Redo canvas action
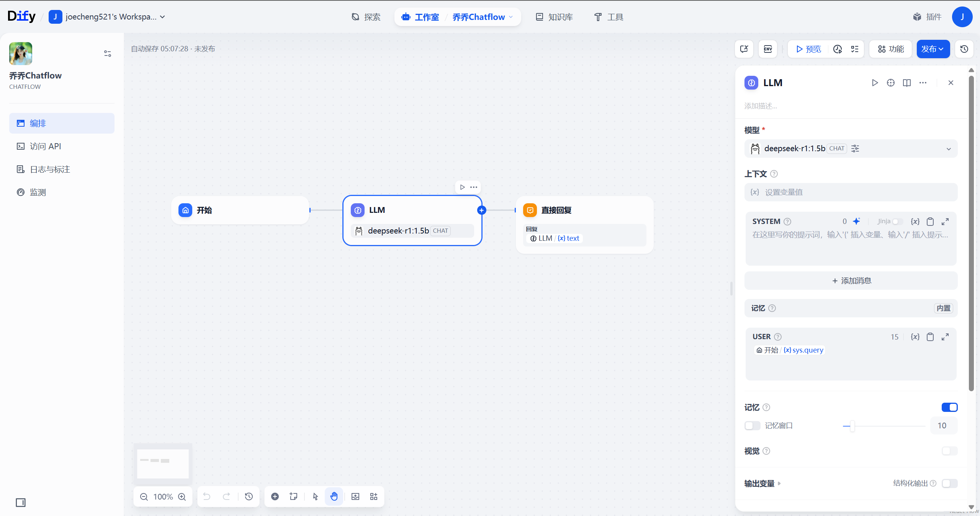 (x=226, y=496)
